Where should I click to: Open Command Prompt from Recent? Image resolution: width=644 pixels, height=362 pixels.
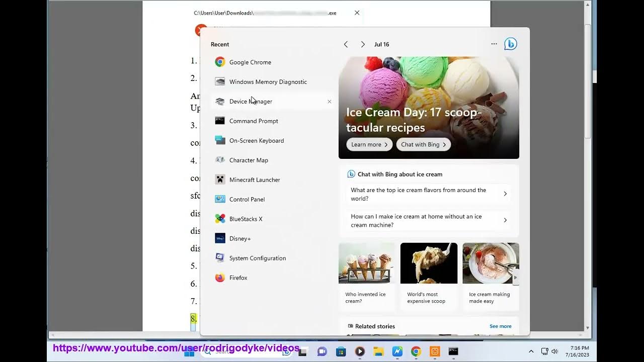272,121
